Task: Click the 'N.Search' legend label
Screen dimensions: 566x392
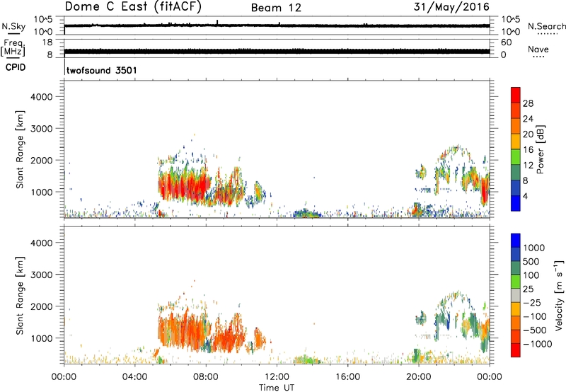Action: click(546, 26)
